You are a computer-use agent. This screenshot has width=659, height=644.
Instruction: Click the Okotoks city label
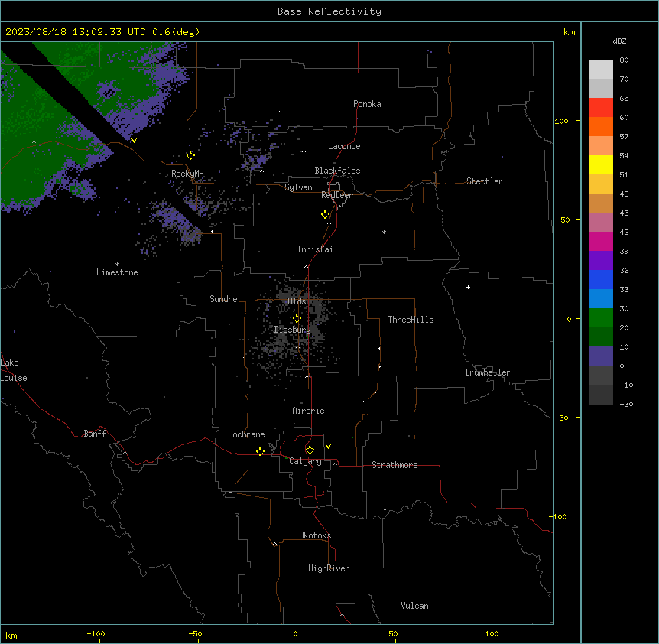point(315,535)
